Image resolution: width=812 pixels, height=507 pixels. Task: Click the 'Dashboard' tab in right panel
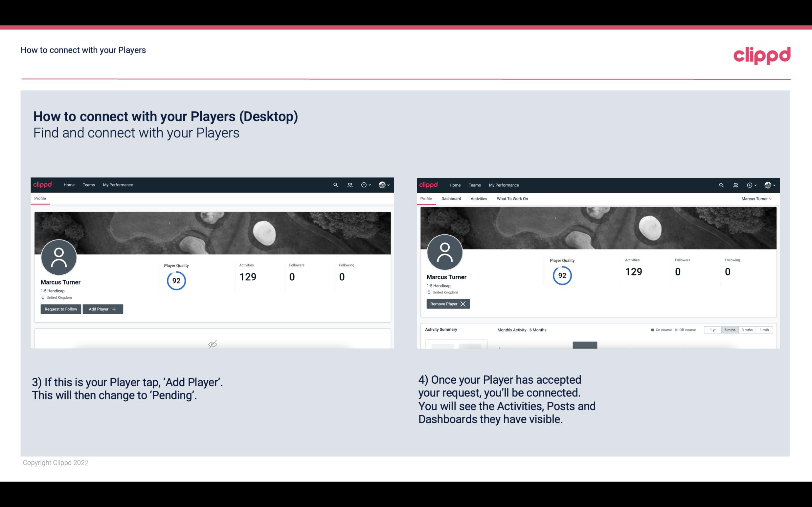pyautogui.click(x=451, y=199)
